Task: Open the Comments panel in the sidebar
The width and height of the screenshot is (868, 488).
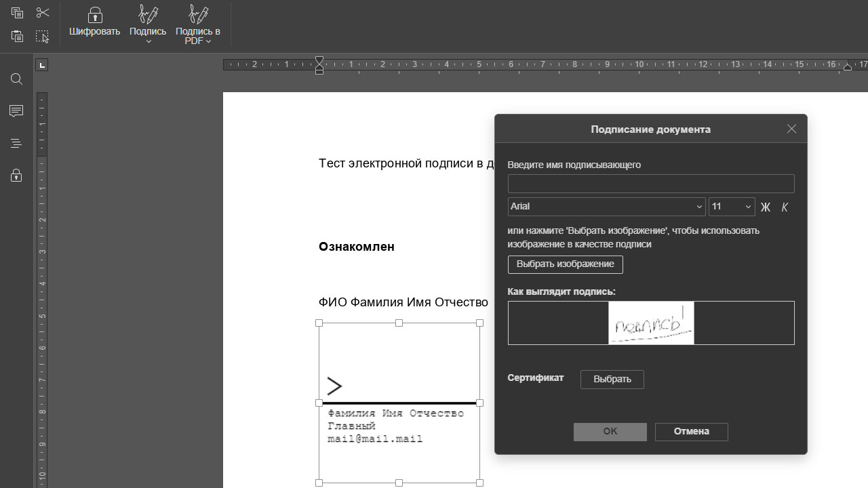Action: click(16, 111)
